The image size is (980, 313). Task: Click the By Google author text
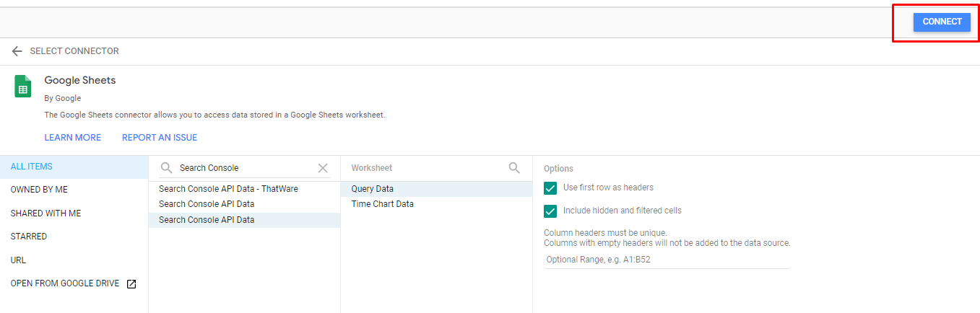coord(63,98)
